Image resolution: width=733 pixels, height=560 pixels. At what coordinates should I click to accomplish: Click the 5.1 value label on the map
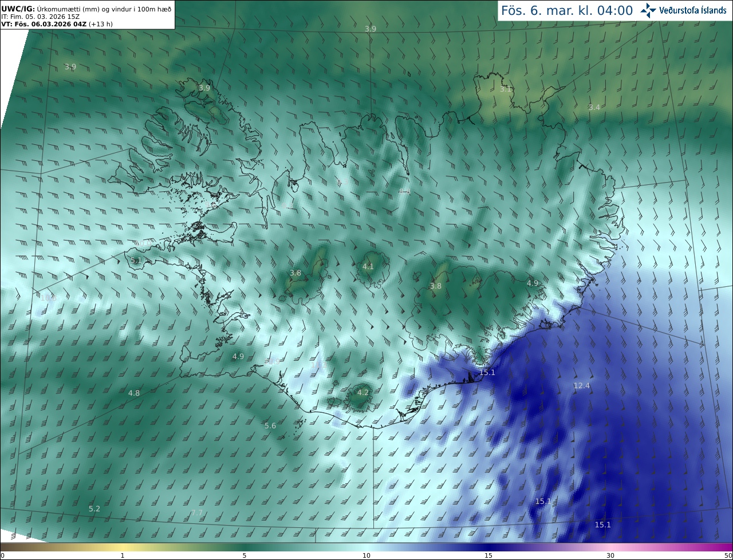[136, 261]
